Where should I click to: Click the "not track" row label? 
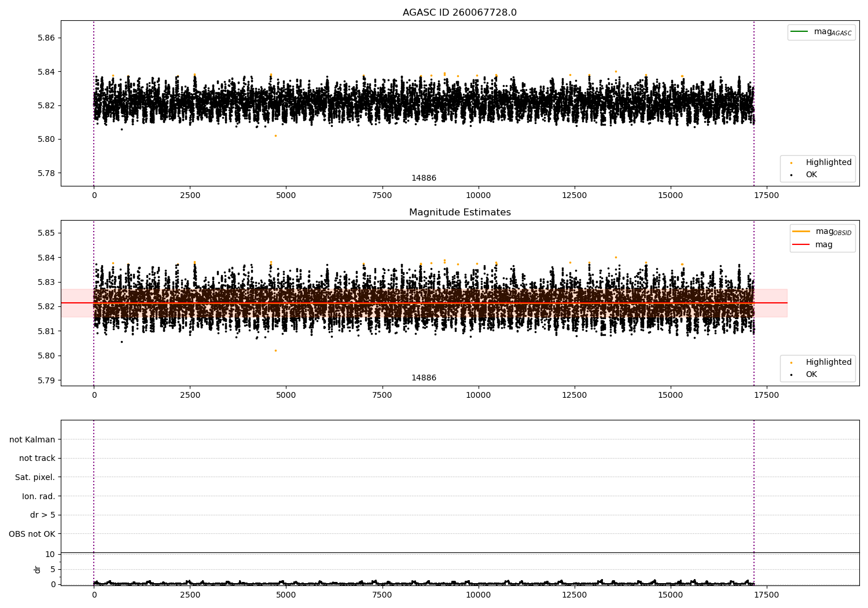[37, 458]
